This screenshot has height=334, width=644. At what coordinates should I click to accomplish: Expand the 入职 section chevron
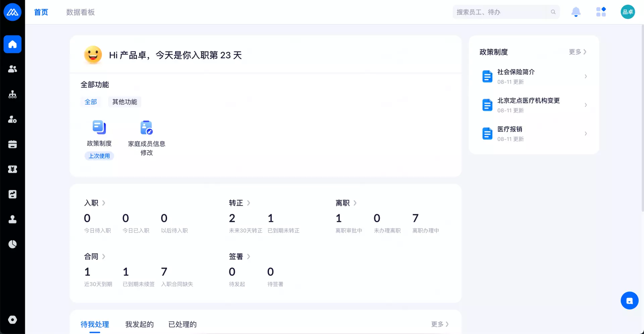tap(104, 203)
